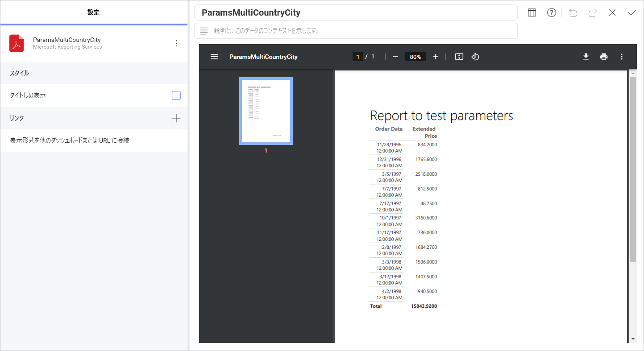Redo the last change
Viewport: 644px width, 351px height.
pyautogui.click(x=593, y=13)
